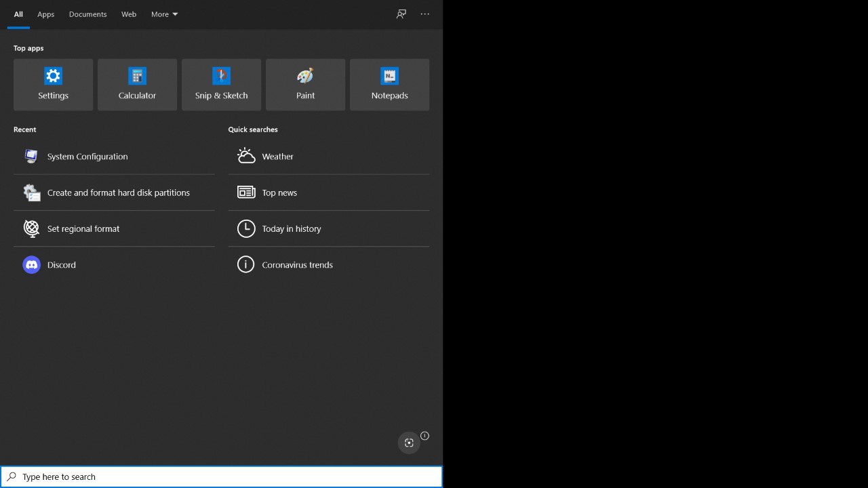Open the feedback icon in the top bar
This screenshot has width=868, height=488.
tap(401, 14)
